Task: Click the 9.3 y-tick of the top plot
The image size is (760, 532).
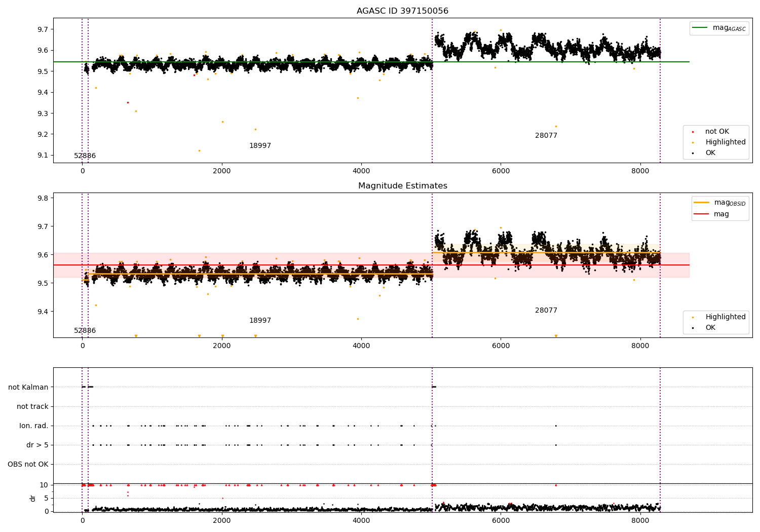Action: click(x=43, y=113)
